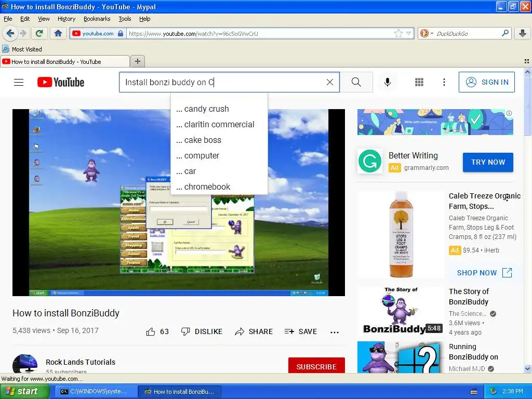
Task: Bookmark this page with the star icon
Action: coord(398,33)
